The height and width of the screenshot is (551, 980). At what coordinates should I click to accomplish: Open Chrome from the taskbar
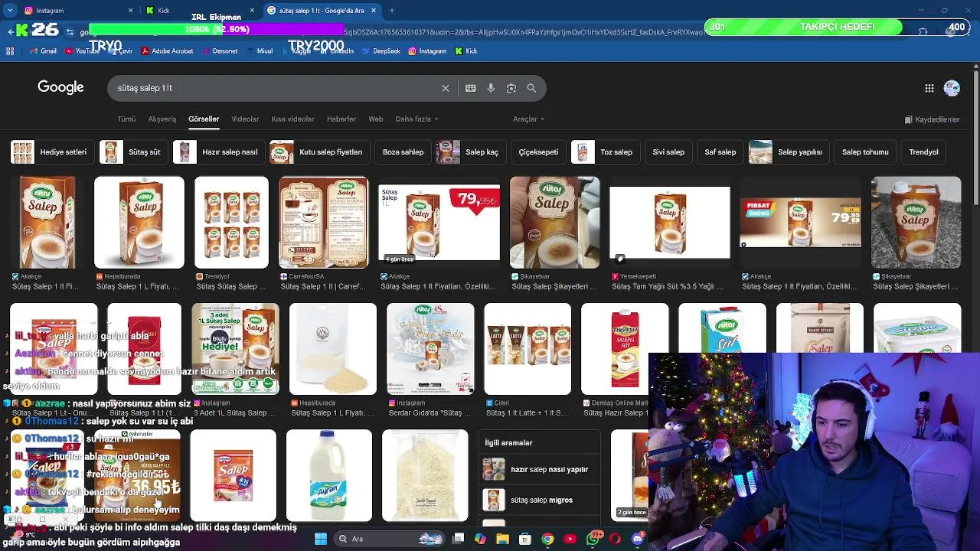(x=547, y=539)
